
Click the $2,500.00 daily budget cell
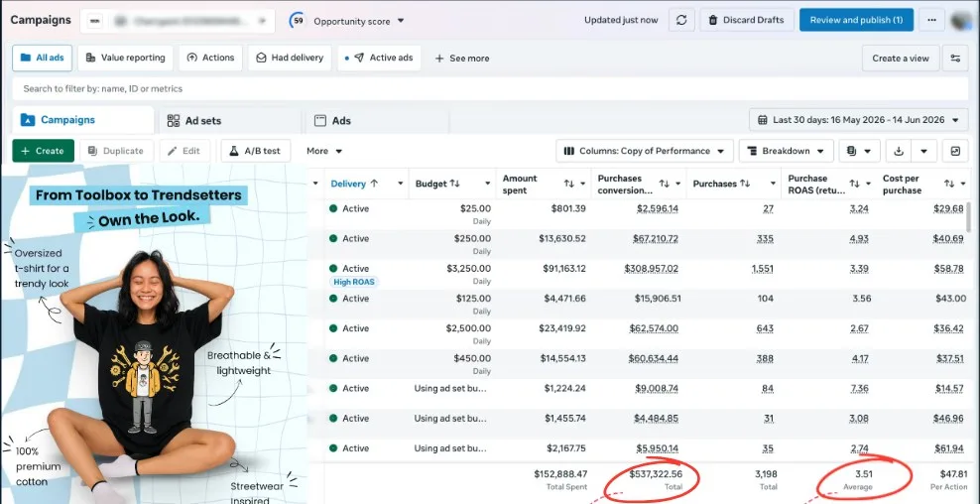469,328
